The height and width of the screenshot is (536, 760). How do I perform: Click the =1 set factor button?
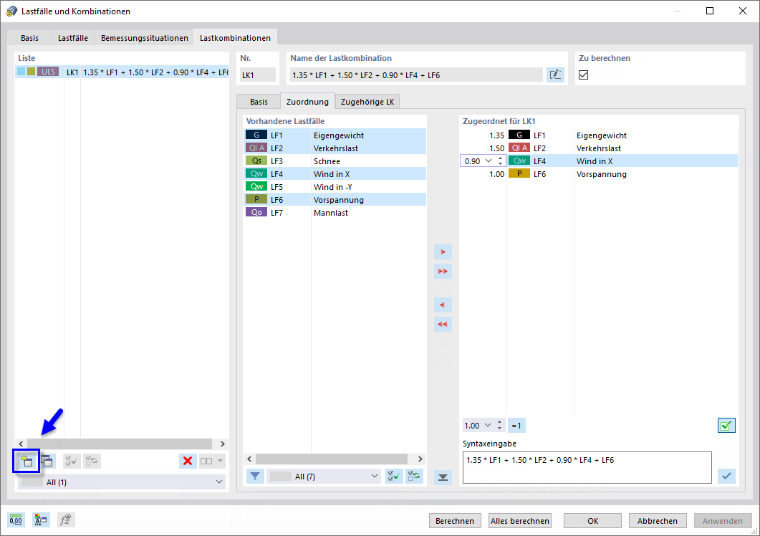[516, 426]
